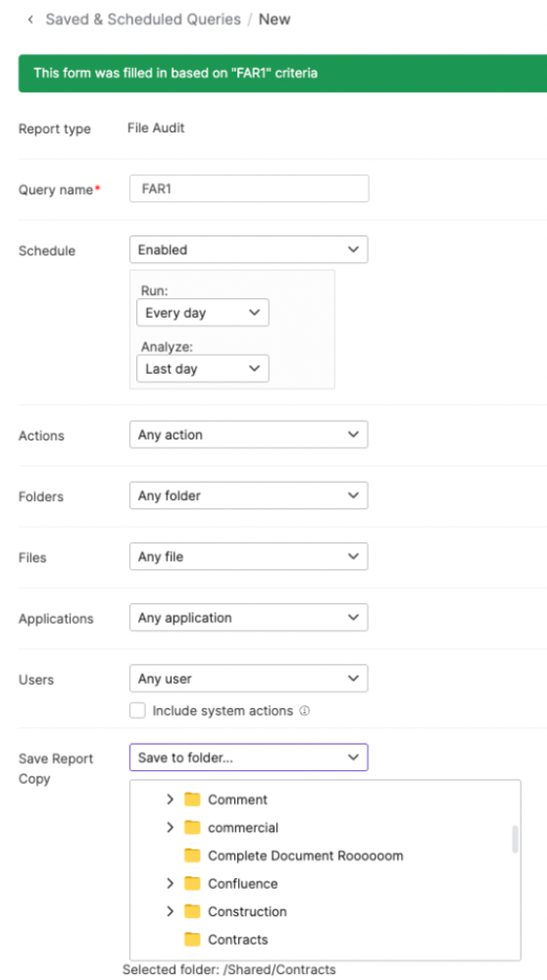The width and height of the screenshot is (547, 980).
Task: Select the Confluence folder icon
Action: click(x=192, y=883)
